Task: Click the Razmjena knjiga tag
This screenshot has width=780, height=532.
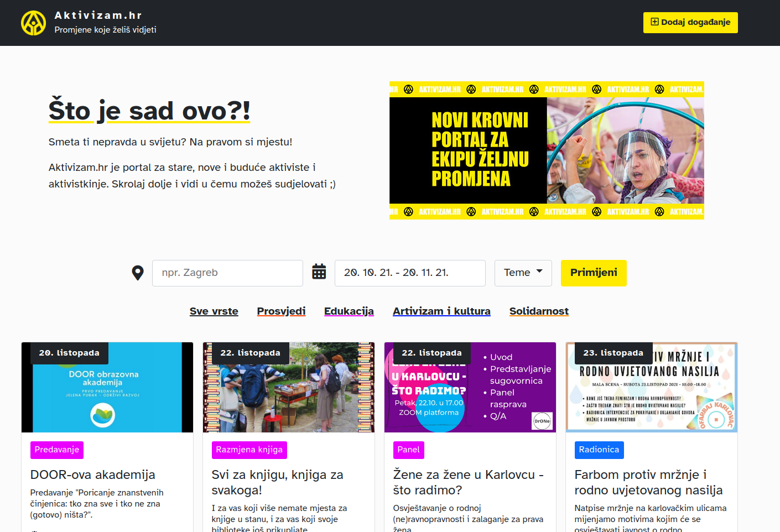Action: 249,450
